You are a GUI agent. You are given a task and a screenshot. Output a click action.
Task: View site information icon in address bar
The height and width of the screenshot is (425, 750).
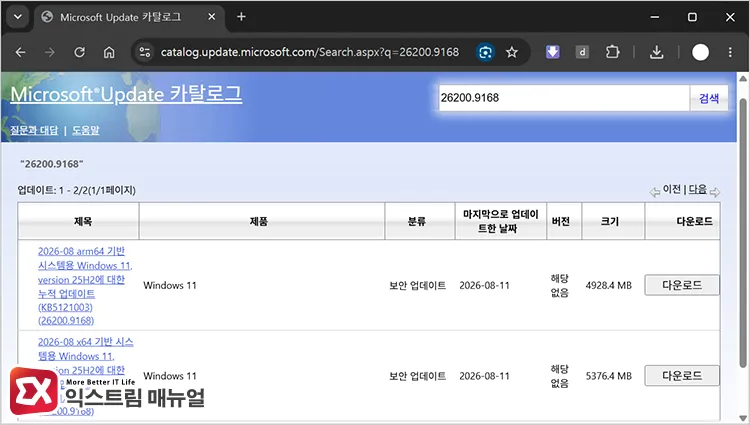[x=144, y=52]
